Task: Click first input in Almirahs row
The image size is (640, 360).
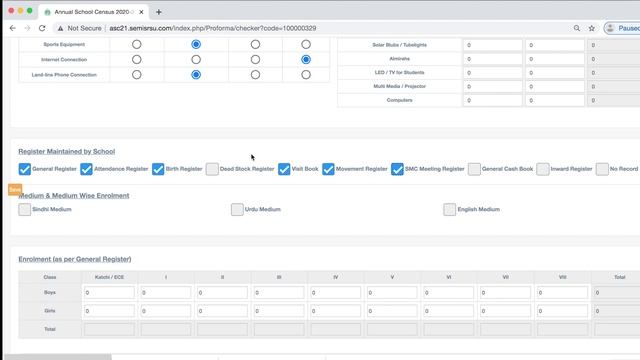Action: (493, 59)
